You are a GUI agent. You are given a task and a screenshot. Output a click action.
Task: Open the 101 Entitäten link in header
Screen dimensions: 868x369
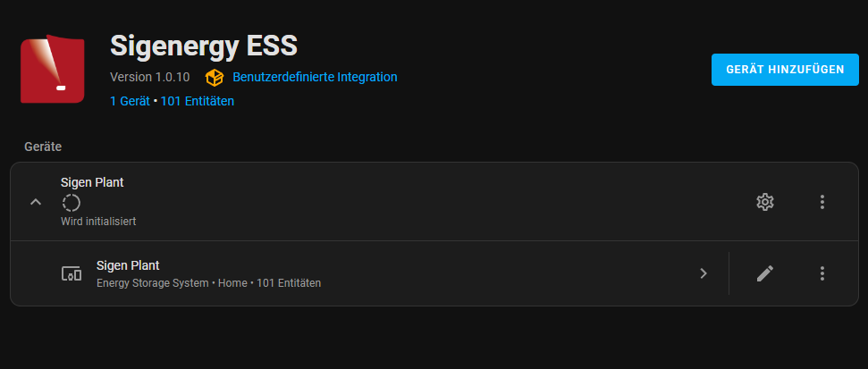(198, 102)
